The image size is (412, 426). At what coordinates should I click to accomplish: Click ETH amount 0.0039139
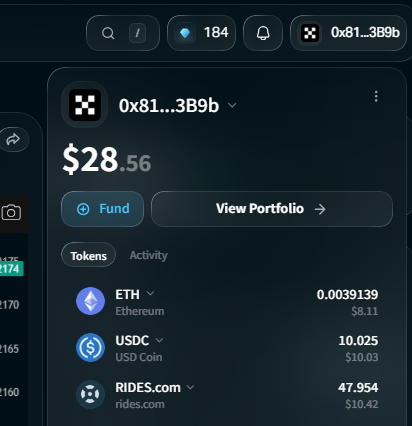347,295
